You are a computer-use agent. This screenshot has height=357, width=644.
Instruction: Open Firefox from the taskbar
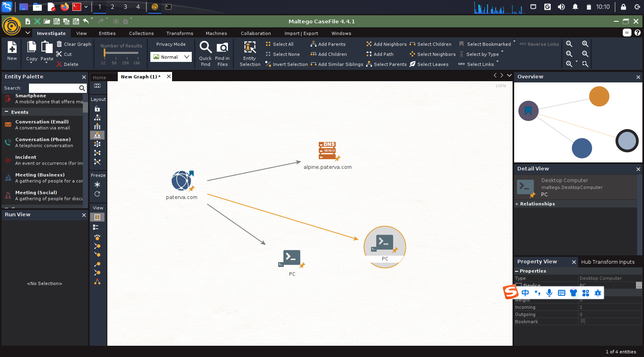click(64, 7)
